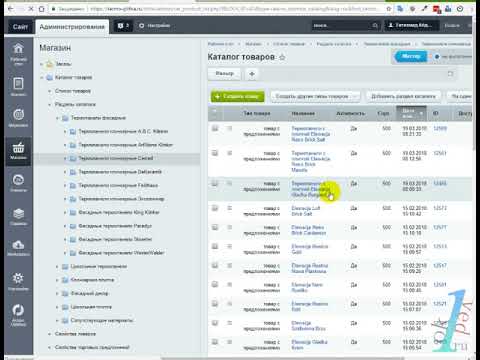This screenshot has width=480, height=360.
Task: Stop loading the page with browser X button
Action: pos(31,9)
